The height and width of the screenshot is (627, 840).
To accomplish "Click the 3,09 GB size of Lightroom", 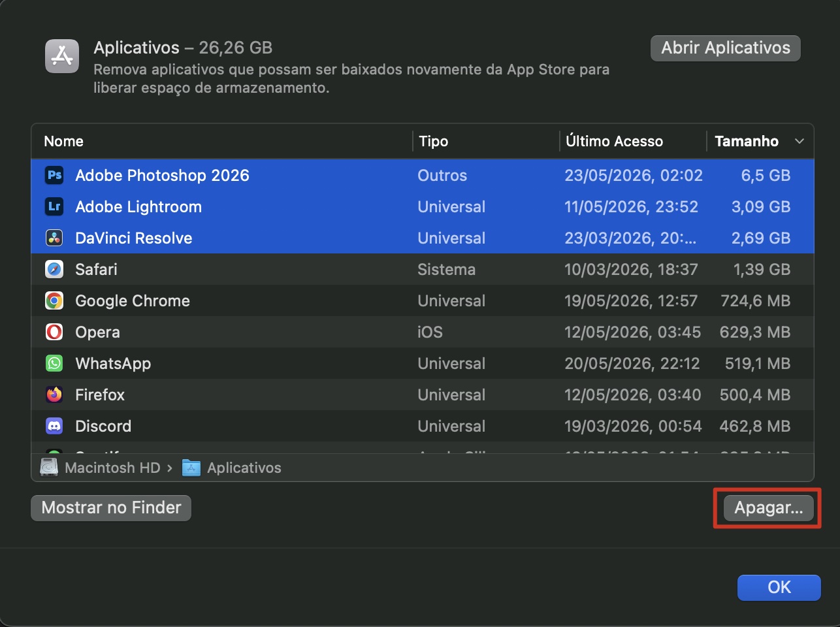I will point(761,206).
